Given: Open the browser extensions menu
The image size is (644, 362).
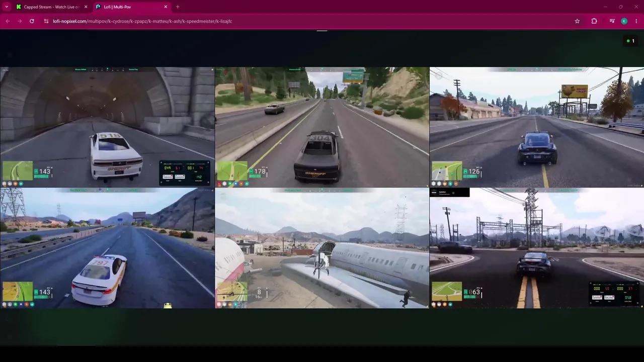Looking at the screenshot, I should click(x=594, y=21).
